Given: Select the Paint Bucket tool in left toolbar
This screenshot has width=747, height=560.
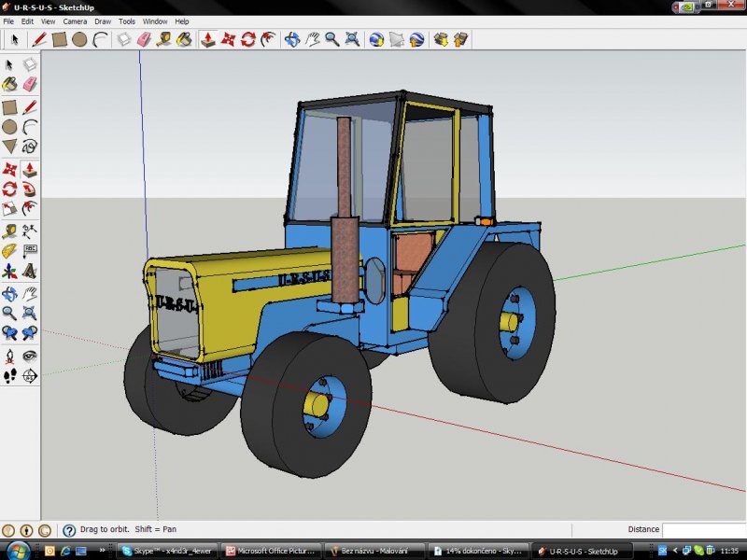Looking at the screenshot, I should 9,85.
